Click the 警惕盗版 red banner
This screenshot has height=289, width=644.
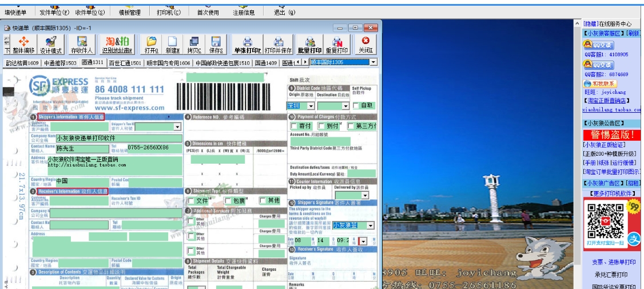click(611, 134)
